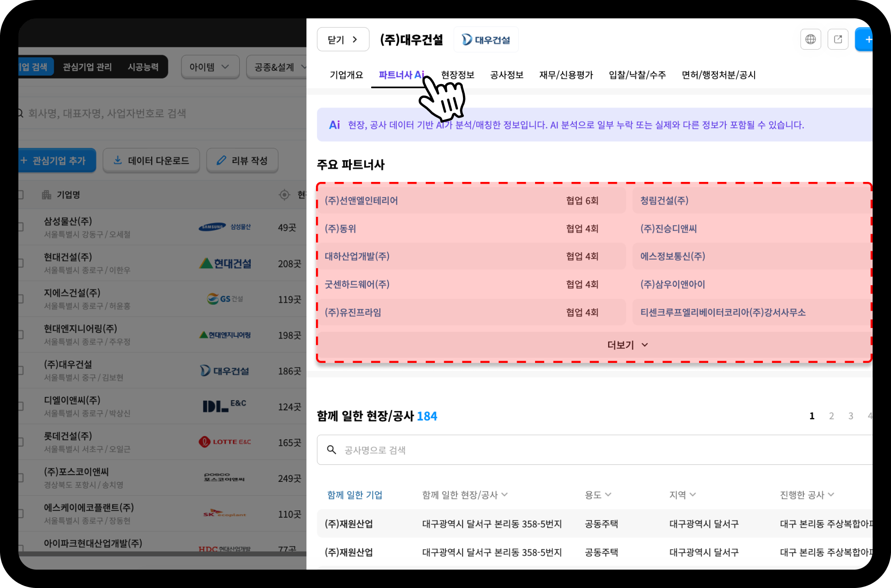This screenshot has width=891, height=588.
Task: Click the building icon next to 기업명 header
Action: point(46,195)
